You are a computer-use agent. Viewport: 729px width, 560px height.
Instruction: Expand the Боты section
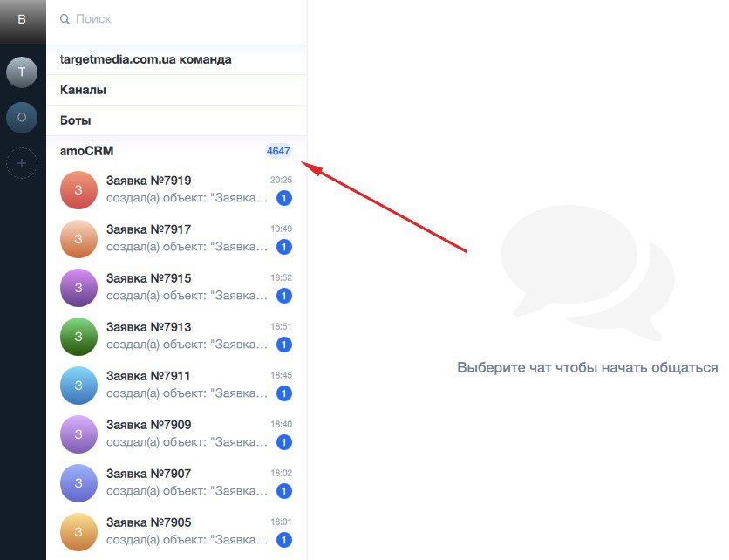tap(177, 120)
